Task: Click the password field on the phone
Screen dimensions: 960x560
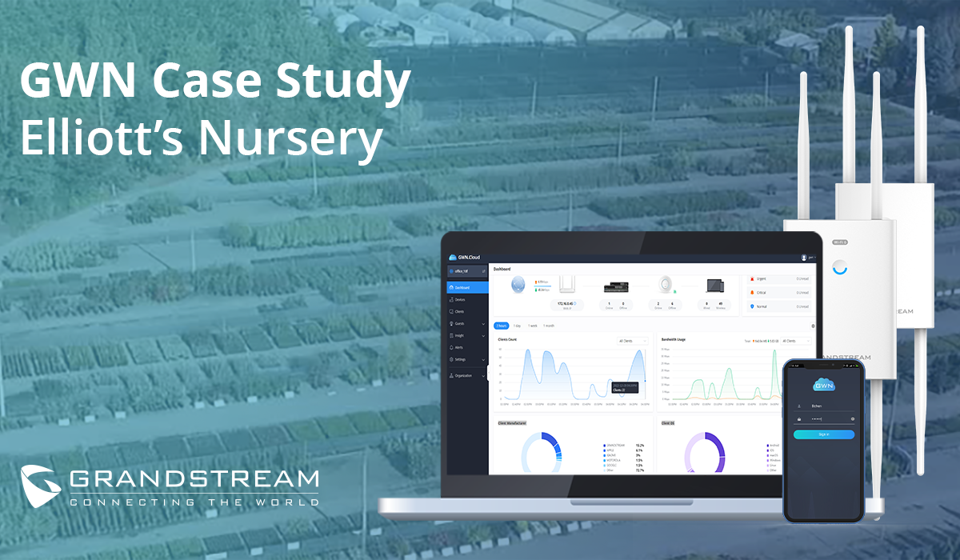Action: 824,418
